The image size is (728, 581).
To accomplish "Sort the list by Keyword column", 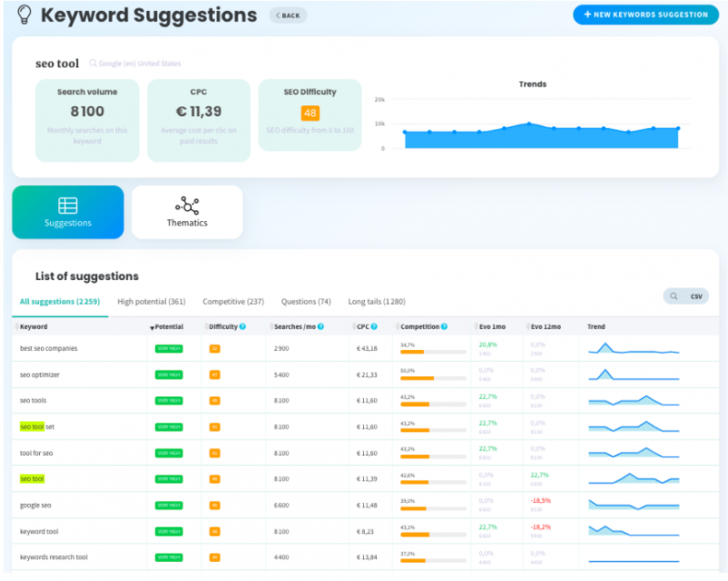I will click(x=32, y=326).
